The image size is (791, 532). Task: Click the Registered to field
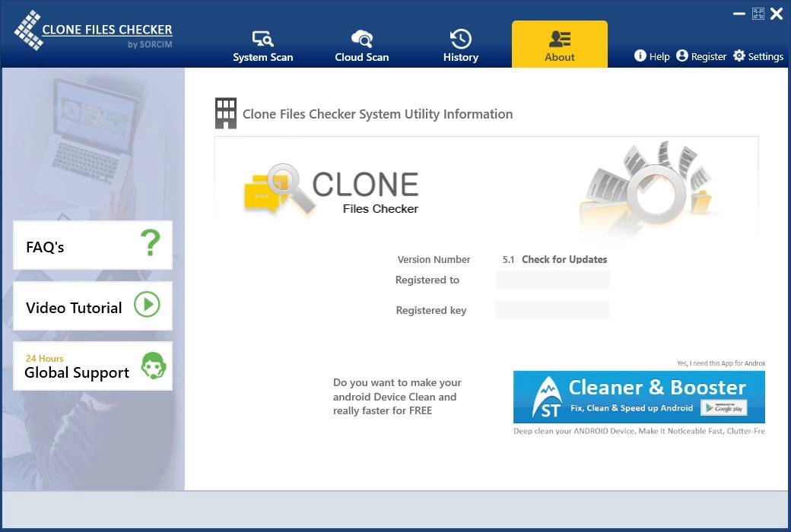[x=553, y=280]
